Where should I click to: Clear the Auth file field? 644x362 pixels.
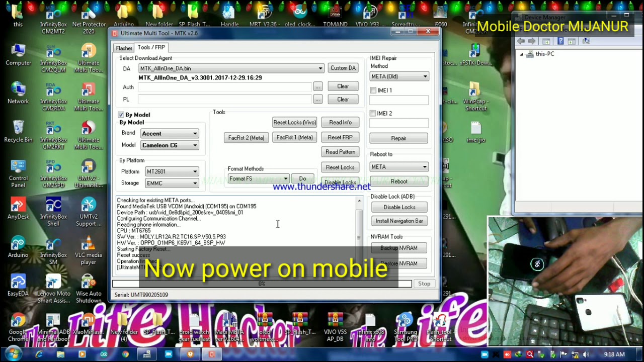(x=343, y=86)
